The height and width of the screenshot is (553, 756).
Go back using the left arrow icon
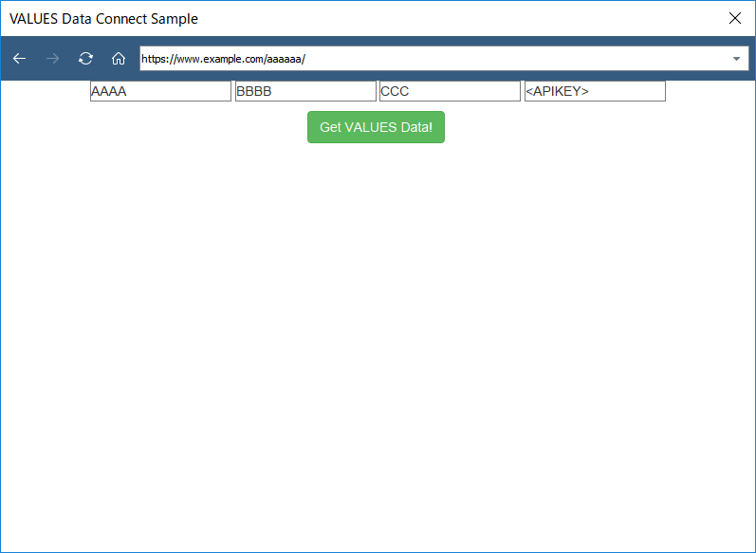tap(19, 59)
